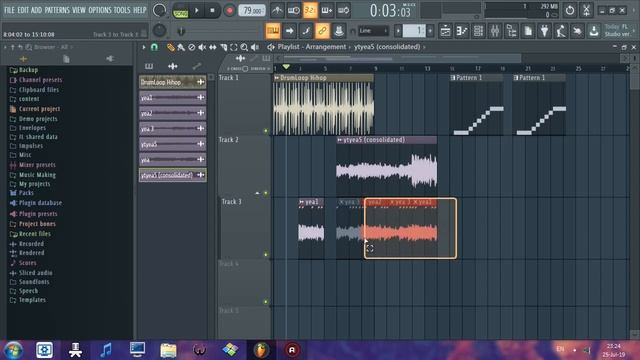Toggle the link/multilink to controllers button
Screen dimensions: 640x360
click(x=322, y=31)
